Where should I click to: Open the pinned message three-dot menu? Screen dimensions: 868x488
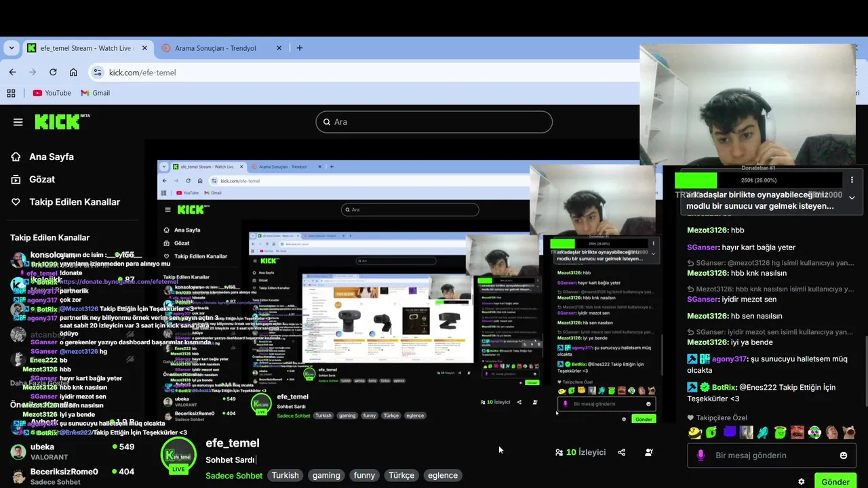[852, 180]
